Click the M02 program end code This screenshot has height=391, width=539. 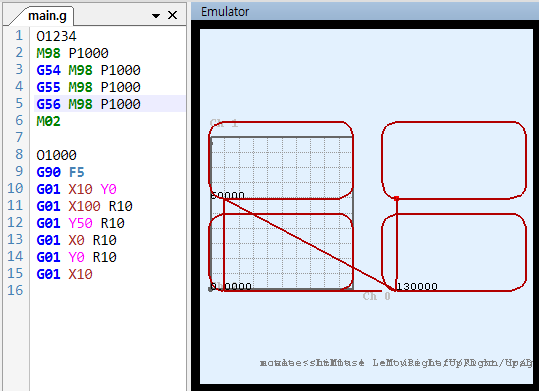pyautogui.click(x=48, y=121)
